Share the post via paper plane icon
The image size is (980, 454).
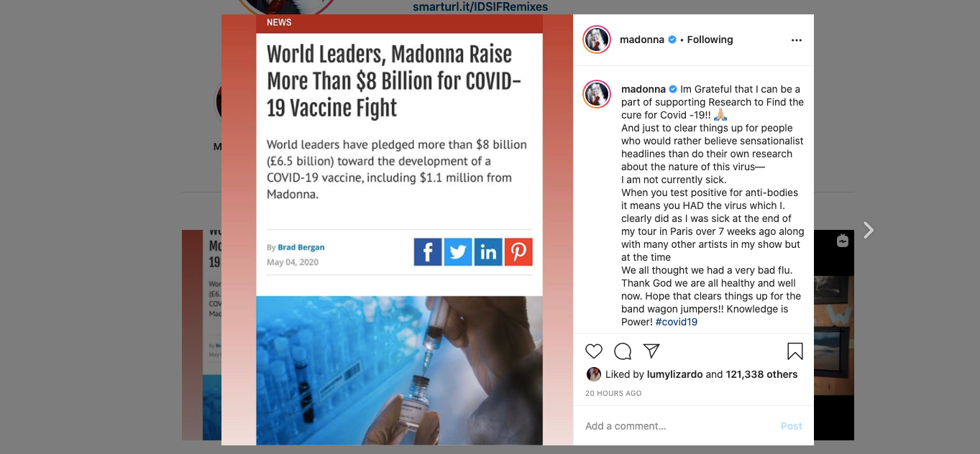651,351
